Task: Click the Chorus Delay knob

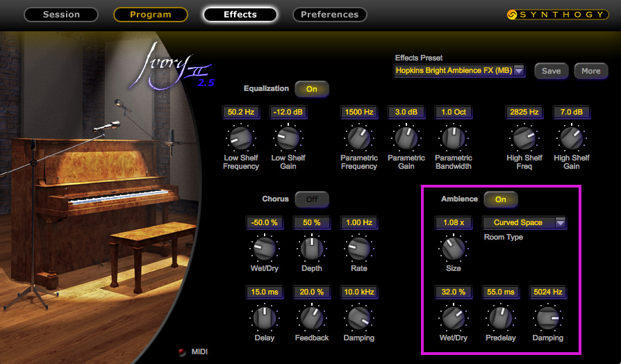Action: [264, 318]
